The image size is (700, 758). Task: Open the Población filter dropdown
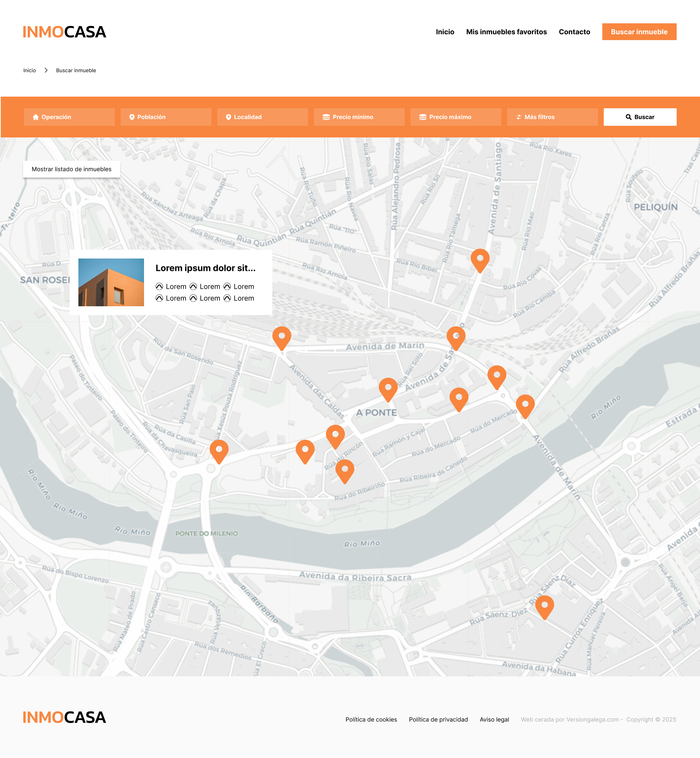(166, 117)
